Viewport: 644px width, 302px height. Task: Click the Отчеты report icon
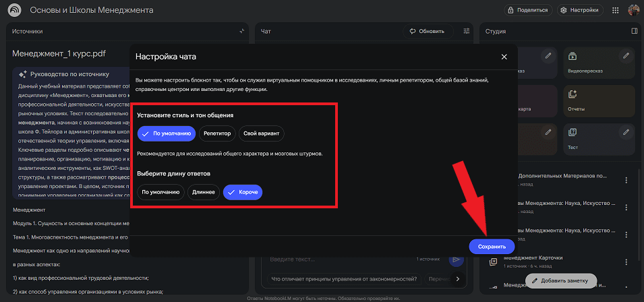pos(573,94)
